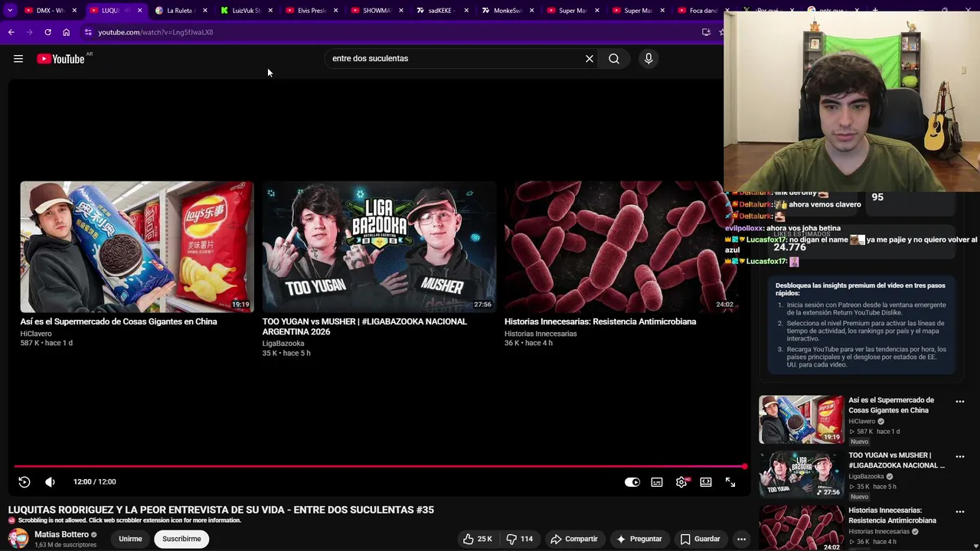Click the audio icon on LUQUI tab
980x551 pixels.
[x=127, y=11]
